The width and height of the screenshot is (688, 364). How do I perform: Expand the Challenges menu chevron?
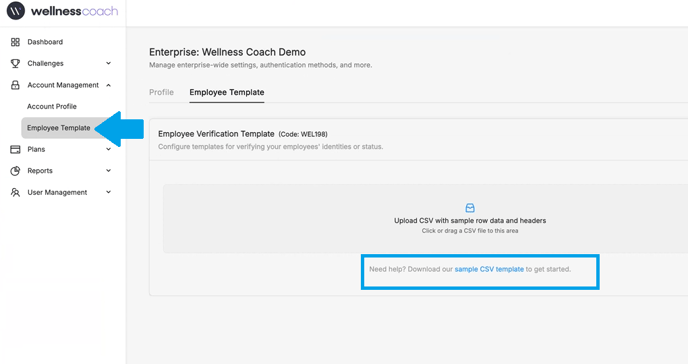[108, 64]
